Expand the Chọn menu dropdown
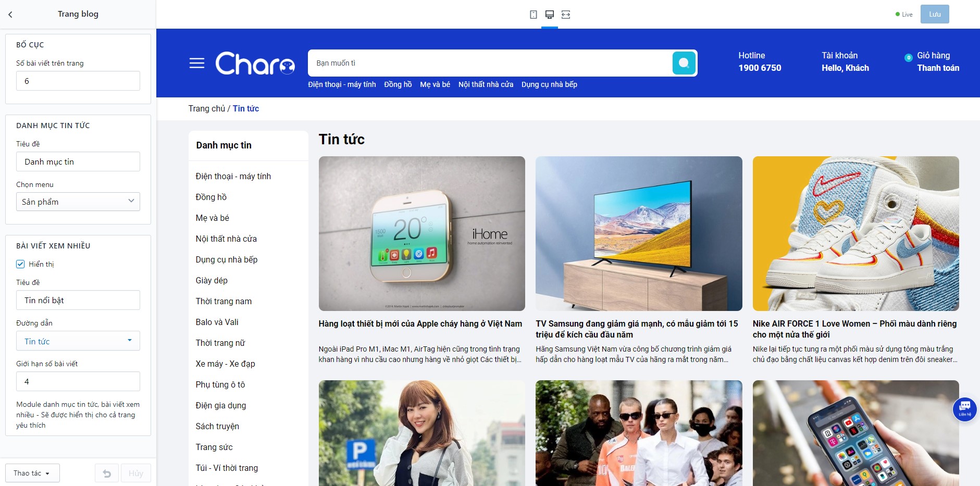The height and width of the screenshot is (486, 980). pyautogui.click(x=78, y=202)
